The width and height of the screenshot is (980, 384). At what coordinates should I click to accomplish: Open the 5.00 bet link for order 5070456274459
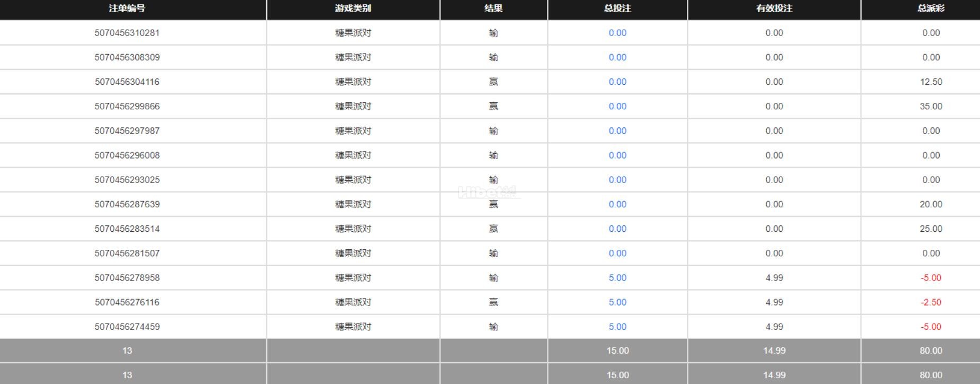click(617, 327)
